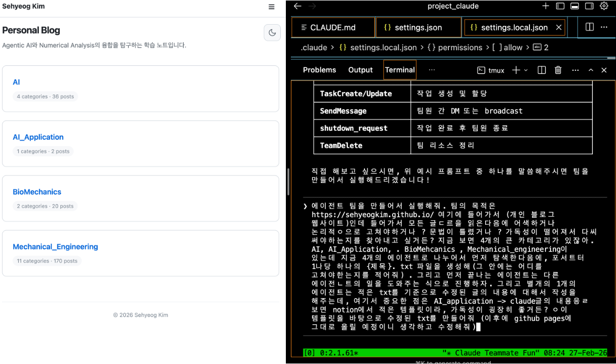Click the panel divider scrollbar handle
The height and width of the screenshot is (364, 616).
pyautogui.click(x=288, y=181)
